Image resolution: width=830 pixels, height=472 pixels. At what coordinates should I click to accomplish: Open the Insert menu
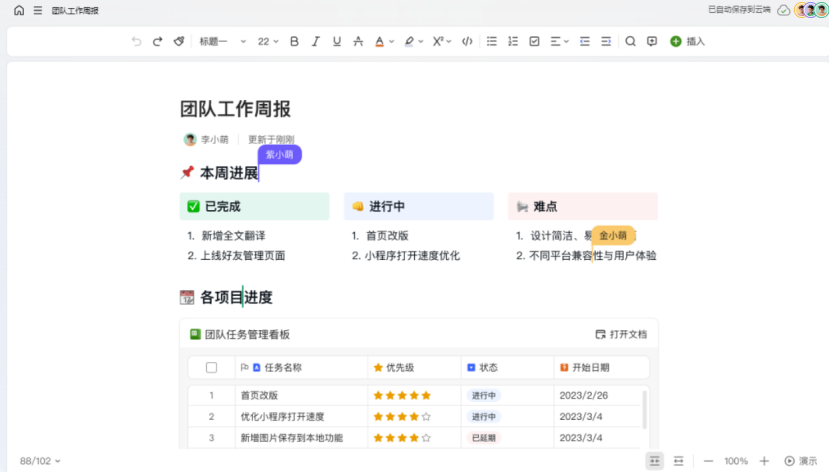(687, 41)
